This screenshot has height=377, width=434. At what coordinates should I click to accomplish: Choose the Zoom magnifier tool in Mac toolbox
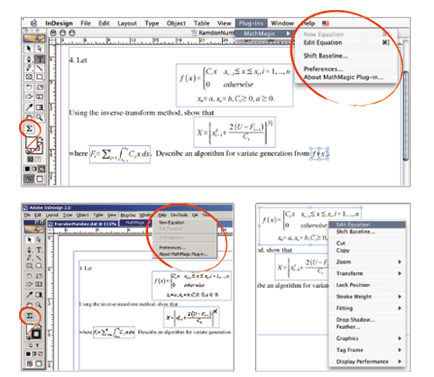click(40, 118)
